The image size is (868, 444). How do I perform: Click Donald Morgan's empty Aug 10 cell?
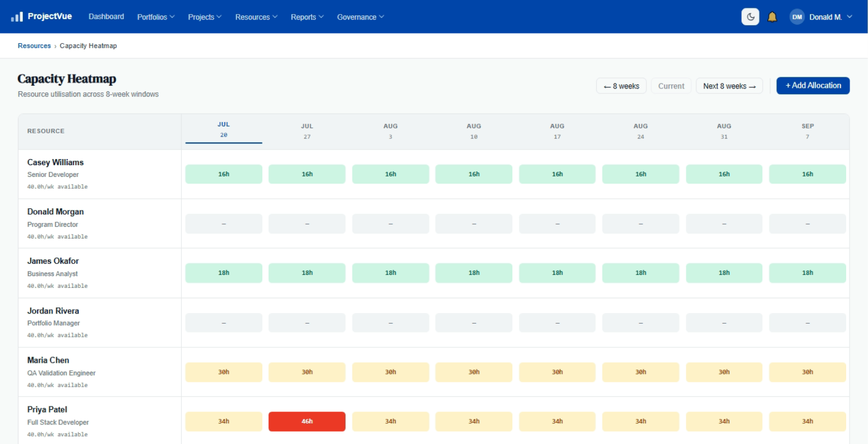[x=474, y=224]
